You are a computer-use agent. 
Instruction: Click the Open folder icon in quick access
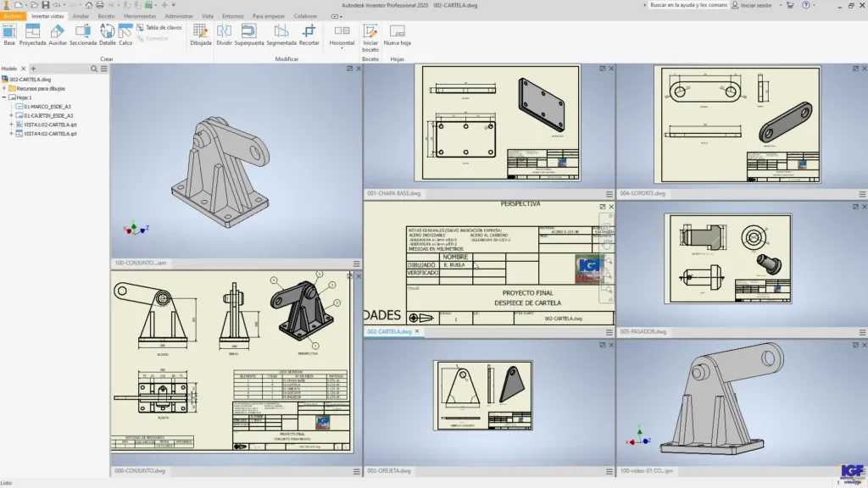pyautogui.click(x=34, y=5)
